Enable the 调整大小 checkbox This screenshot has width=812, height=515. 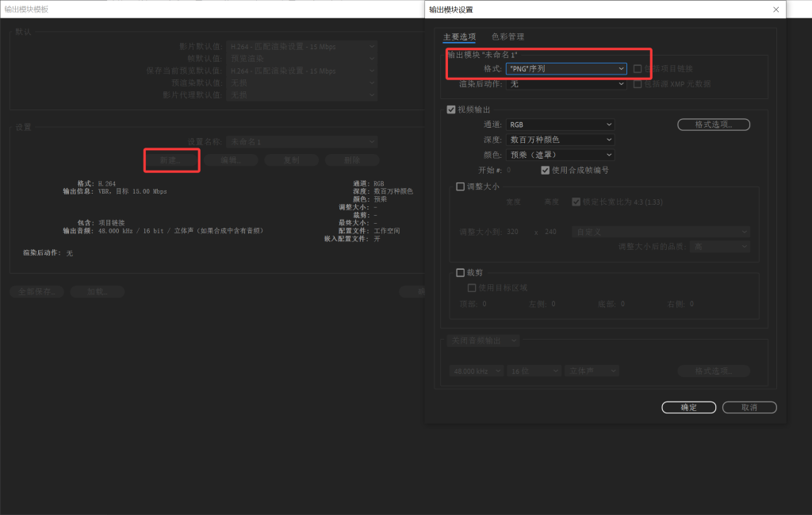point(461,187)
